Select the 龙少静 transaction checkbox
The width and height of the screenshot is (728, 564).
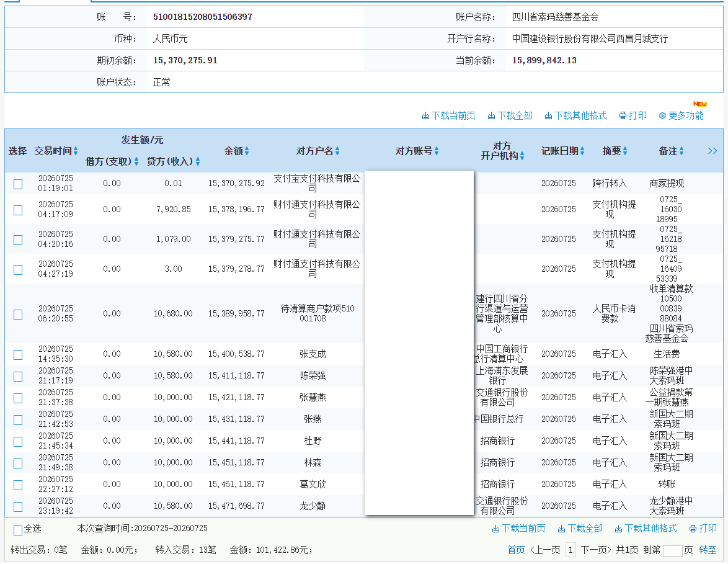click(x=18, y=507)
